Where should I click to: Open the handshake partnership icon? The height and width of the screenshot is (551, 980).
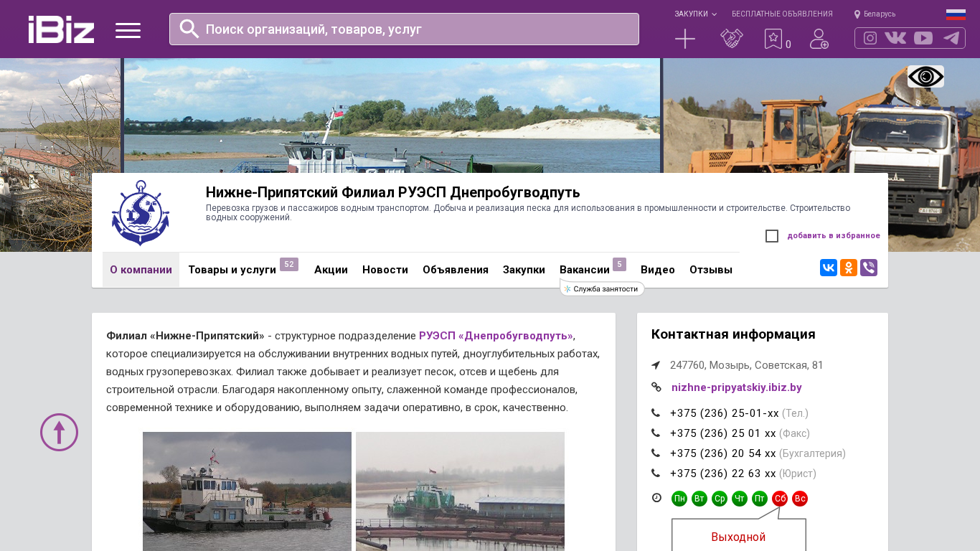[732, 39]
